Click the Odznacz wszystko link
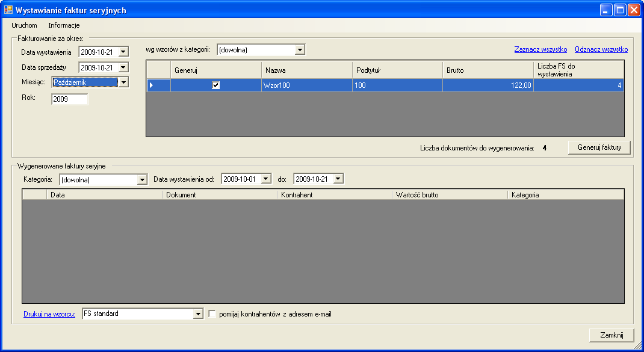 pyautogui.click(x=601, y=49)
